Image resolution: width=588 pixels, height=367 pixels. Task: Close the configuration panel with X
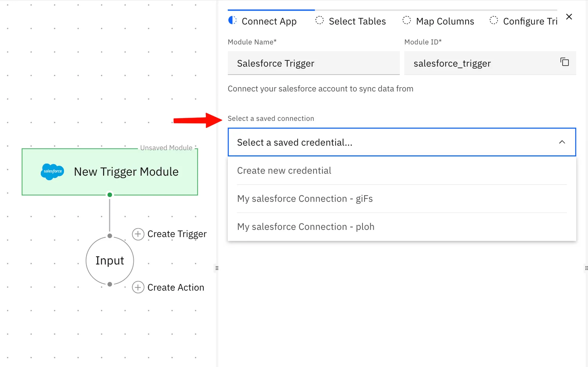(x=569, y=17)
